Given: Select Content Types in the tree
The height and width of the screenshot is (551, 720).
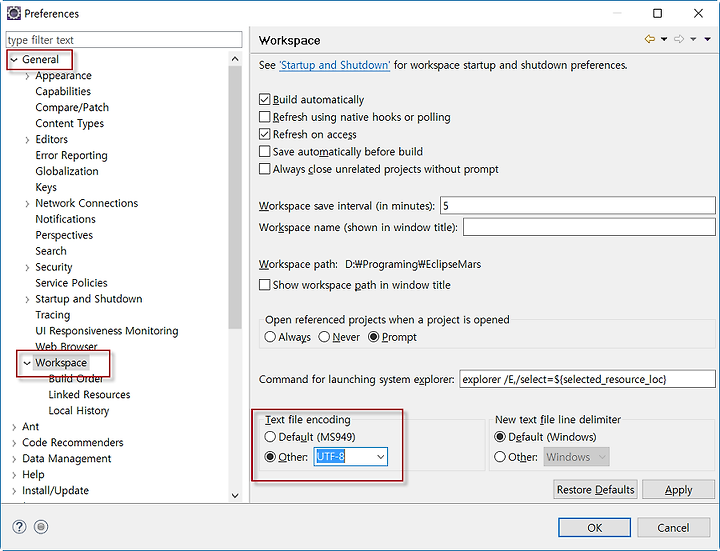Looking at the screenshot, I should (69, 124).
